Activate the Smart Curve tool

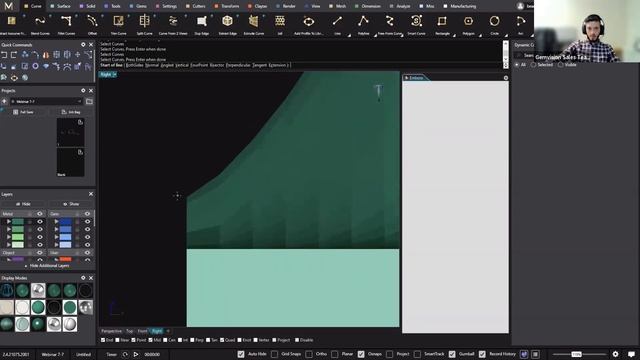pyautogui.click(x=416, y=24)
